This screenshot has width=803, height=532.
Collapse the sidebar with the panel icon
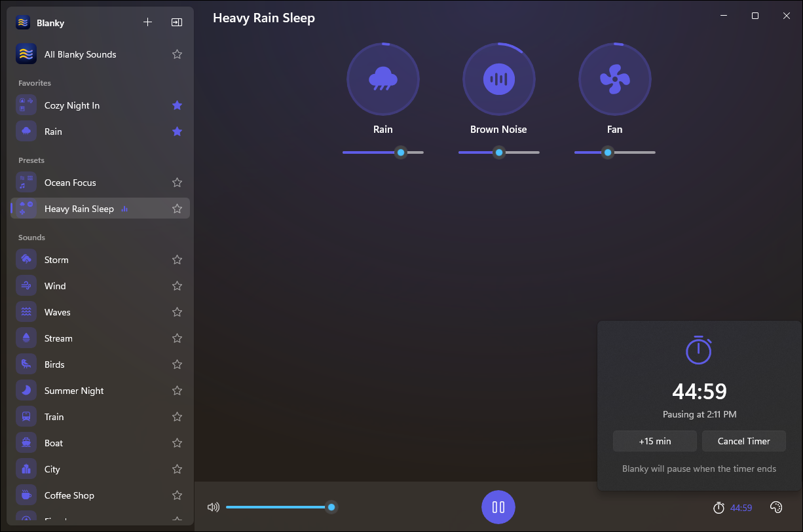[176, 22]
